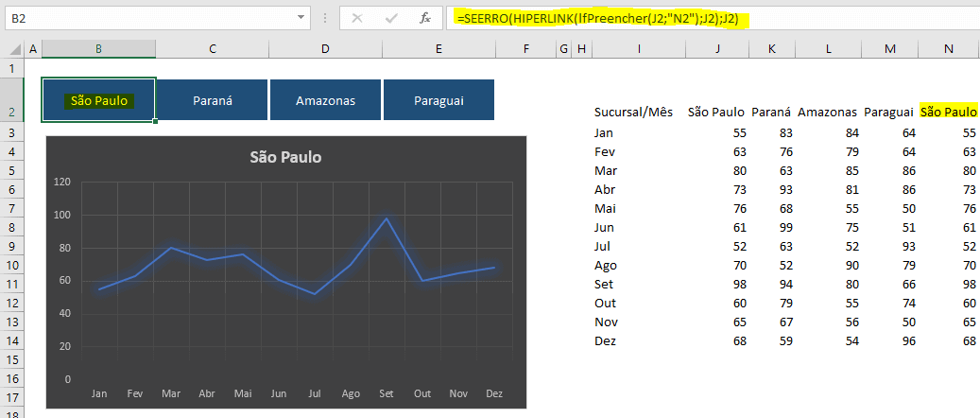The width and height of the screenshot is (980, 418).
Task: Click formula bar options vertical dots
Action: click(324, 18)
